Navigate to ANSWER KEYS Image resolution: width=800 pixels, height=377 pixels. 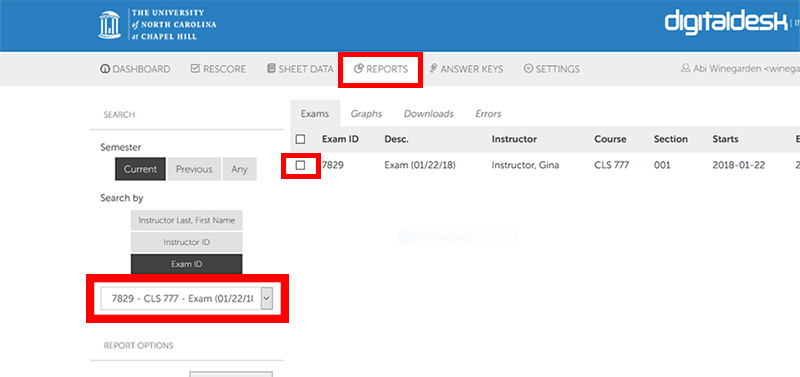tap(466, 69)
